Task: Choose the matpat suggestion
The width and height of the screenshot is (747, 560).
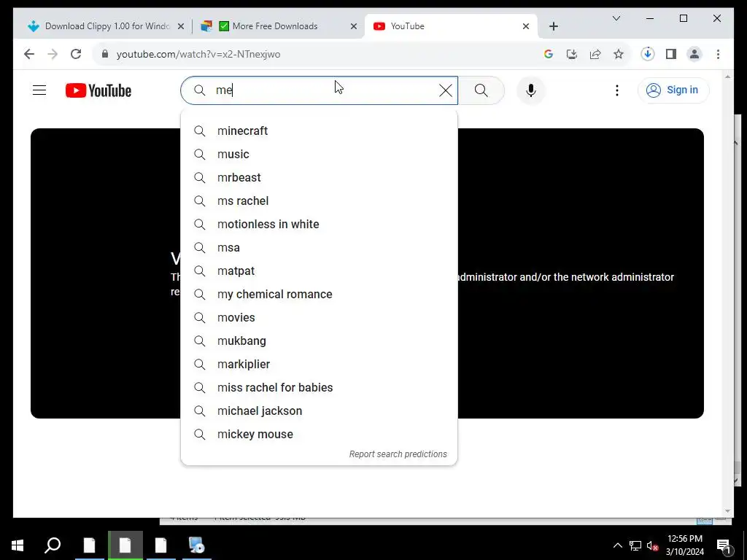Action: tap(320, 271)
